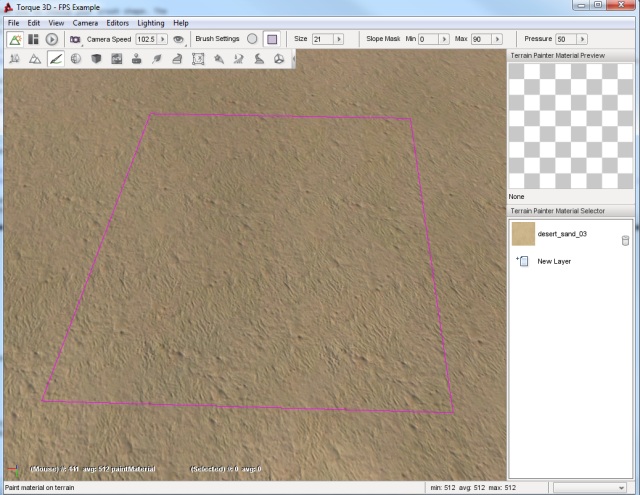This screenshot has height=495, width=640.
Task: Click the camera type icon
Action: [x=75, y=39]
